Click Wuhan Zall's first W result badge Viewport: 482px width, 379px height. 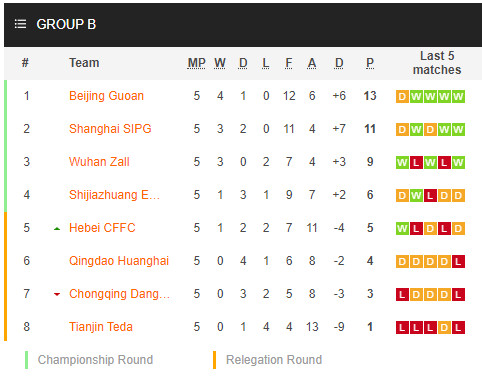(402, 163)
